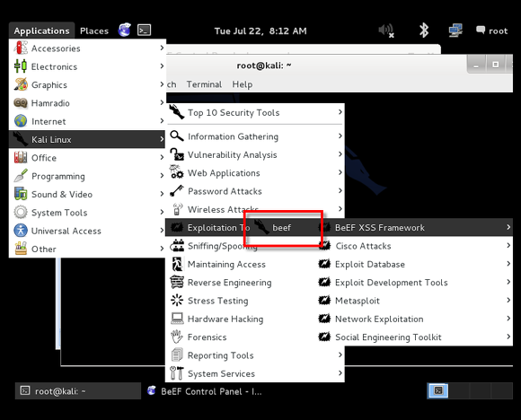Select the Network Exploitation entry

pyautogui.click(x=414, y=319)
